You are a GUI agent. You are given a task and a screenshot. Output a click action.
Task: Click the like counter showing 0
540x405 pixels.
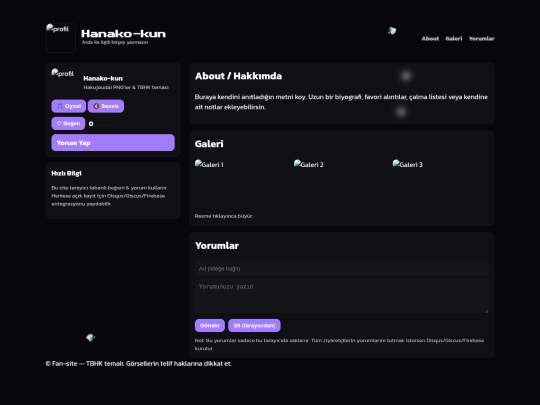[91, 124]
